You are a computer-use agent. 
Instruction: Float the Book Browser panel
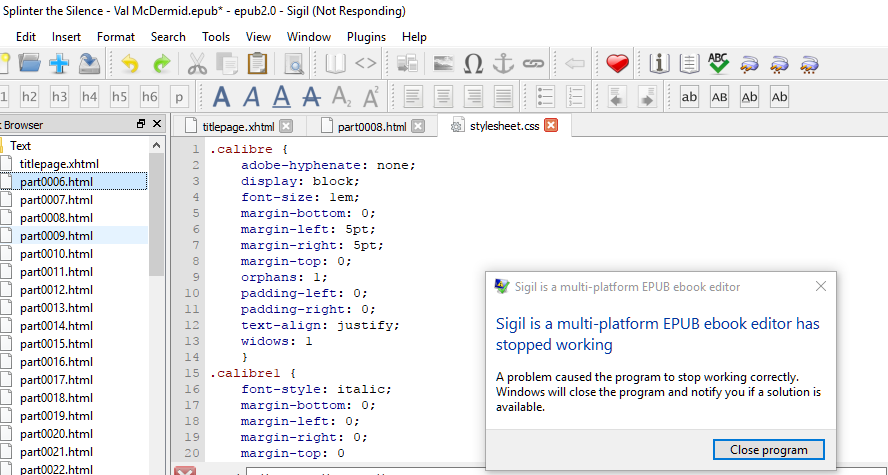[141, 124]
